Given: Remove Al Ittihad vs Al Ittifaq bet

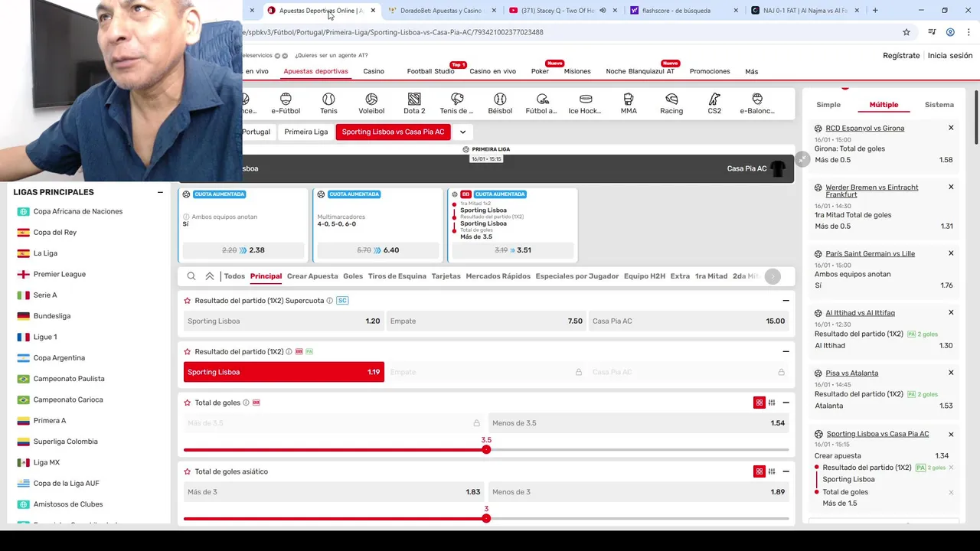Looking at the screenshot, I should pyautogui.click(x=951, y=312).
